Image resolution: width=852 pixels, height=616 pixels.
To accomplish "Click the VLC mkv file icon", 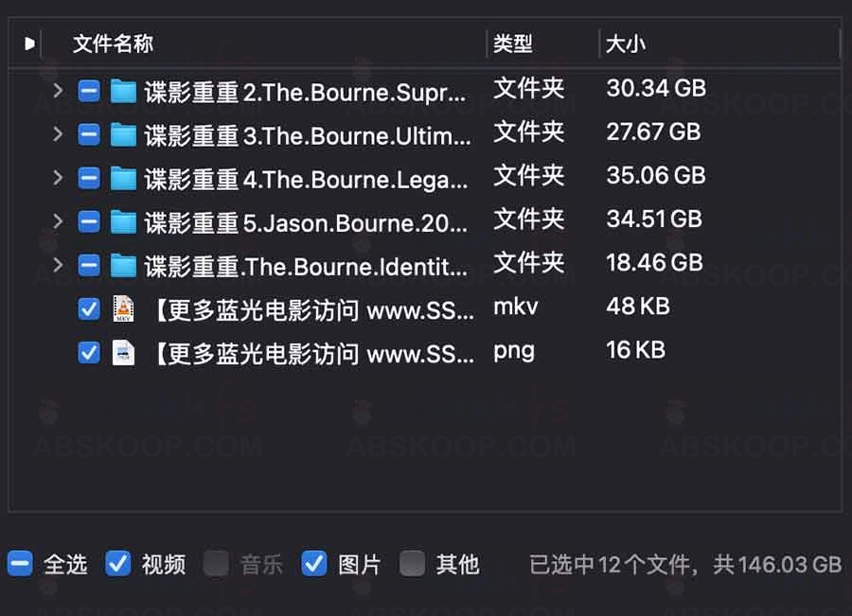I will coord(123,309).
